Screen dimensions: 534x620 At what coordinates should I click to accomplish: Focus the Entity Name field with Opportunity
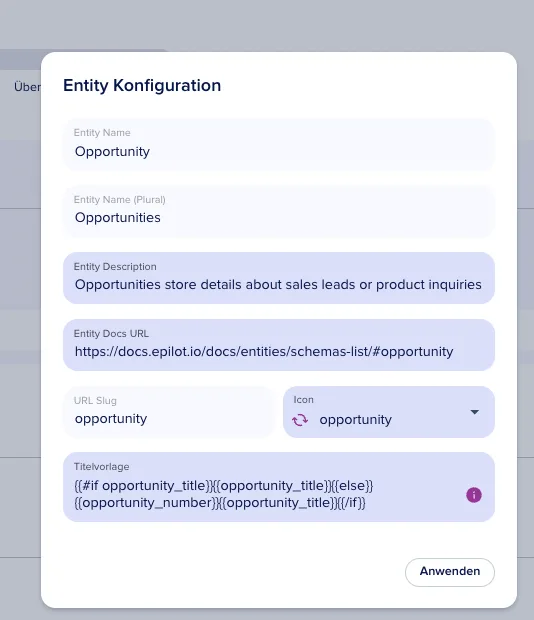coord(279,145)
